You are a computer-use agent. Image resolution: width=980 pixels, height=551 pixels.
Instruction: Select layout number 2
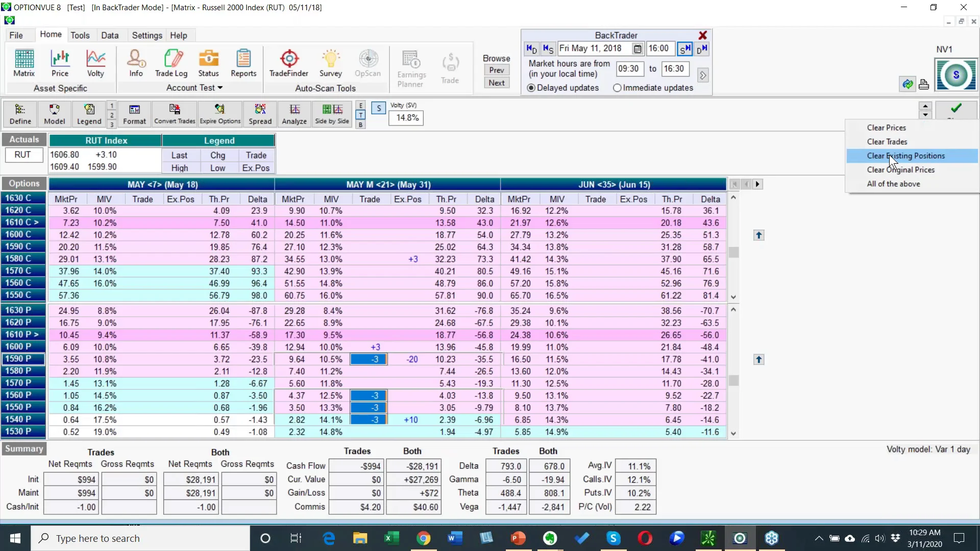112,115
